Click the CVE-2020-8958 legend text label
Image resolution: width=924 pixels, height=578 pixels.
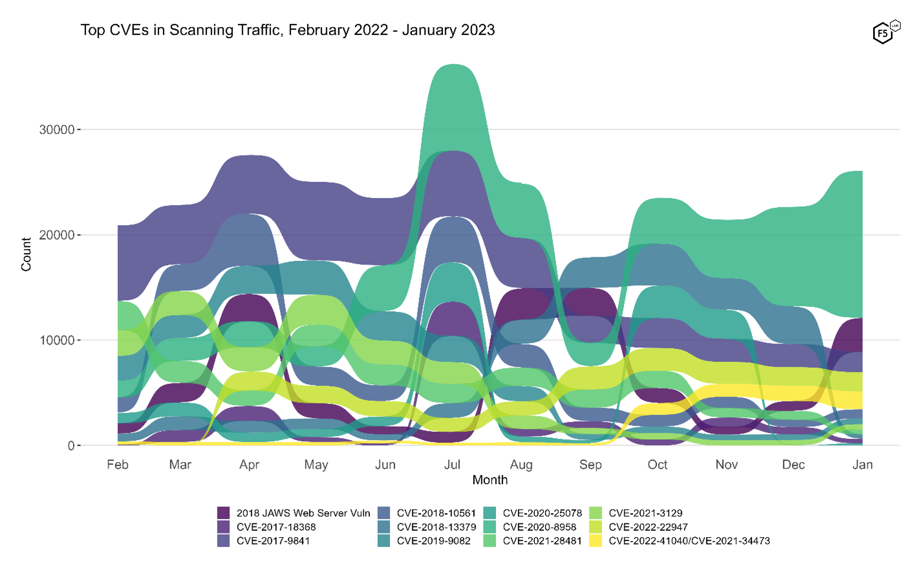click(x=539, y=527)
